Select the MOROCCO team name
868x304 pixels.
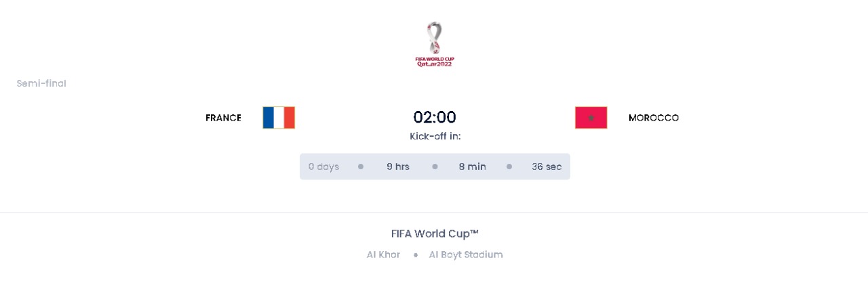coord(654,118)
